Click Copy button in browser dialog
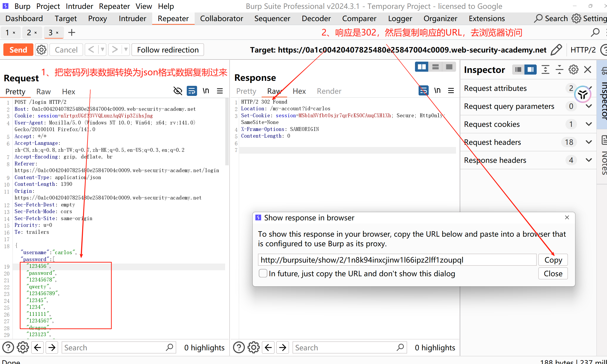Image resolution: width=607 pixels, height=364 pixels. [x=553, y=260]
